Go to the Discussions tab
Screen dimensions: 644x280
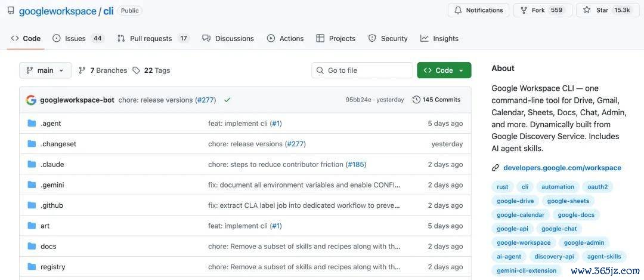pyautogui.click(x=228, y=39)
